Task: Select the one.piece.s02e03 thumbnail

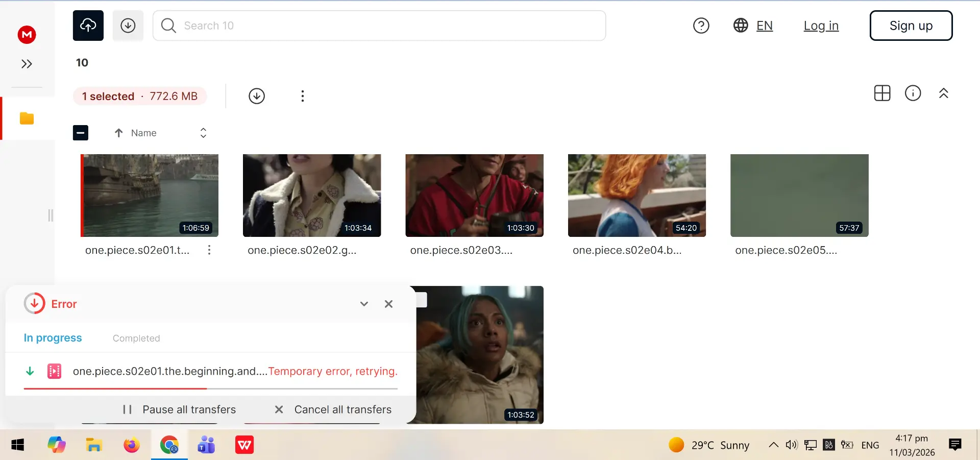Action: click(474, 196)
